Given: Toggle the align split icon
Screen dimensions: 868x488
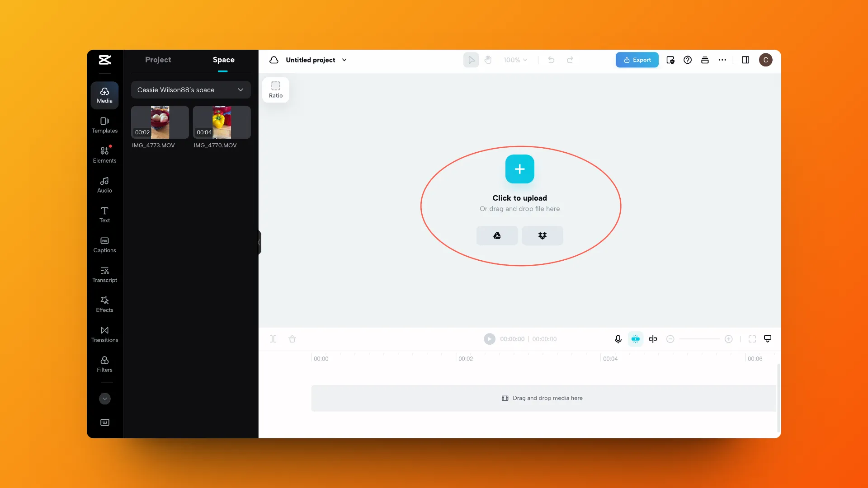Looking at the screenshot, I should point(653,339).
